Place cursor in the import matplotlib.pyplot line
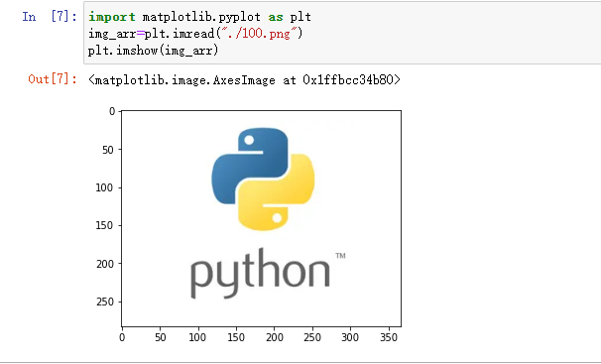The height and width of the screenshot is (364, 601). pyautogui.click(x=199, y=17)
